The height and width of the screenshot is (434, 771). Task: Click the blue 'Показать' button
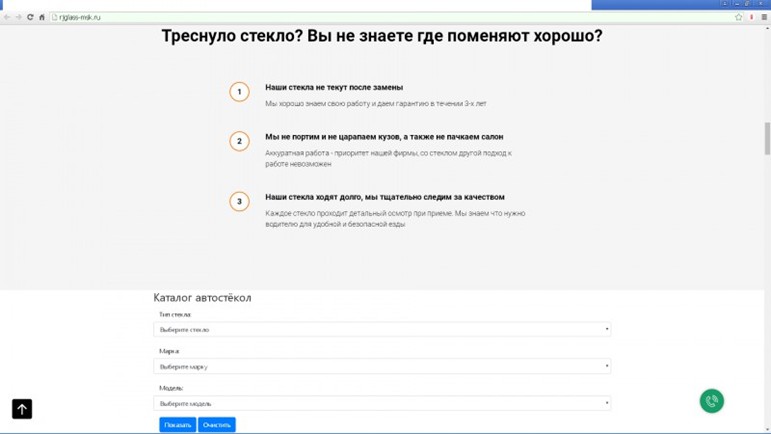point(178,425)
